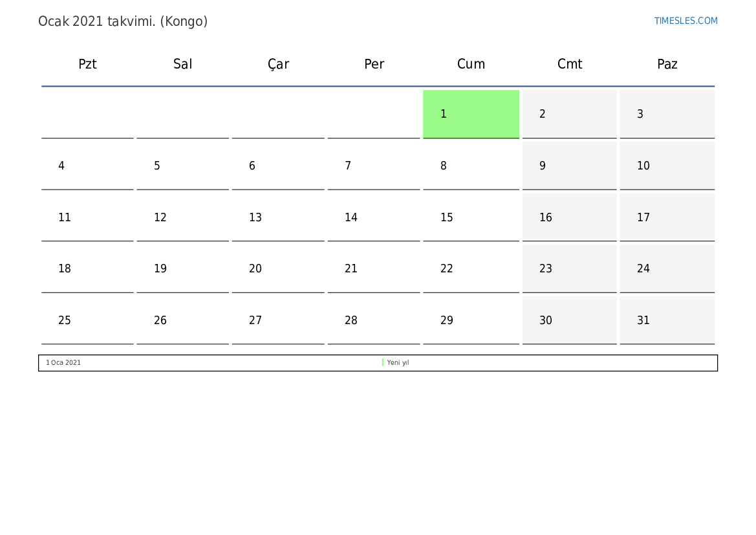
Task: Select the highlighted January 1 holiday cell
Action: click(x=471, y=114)
